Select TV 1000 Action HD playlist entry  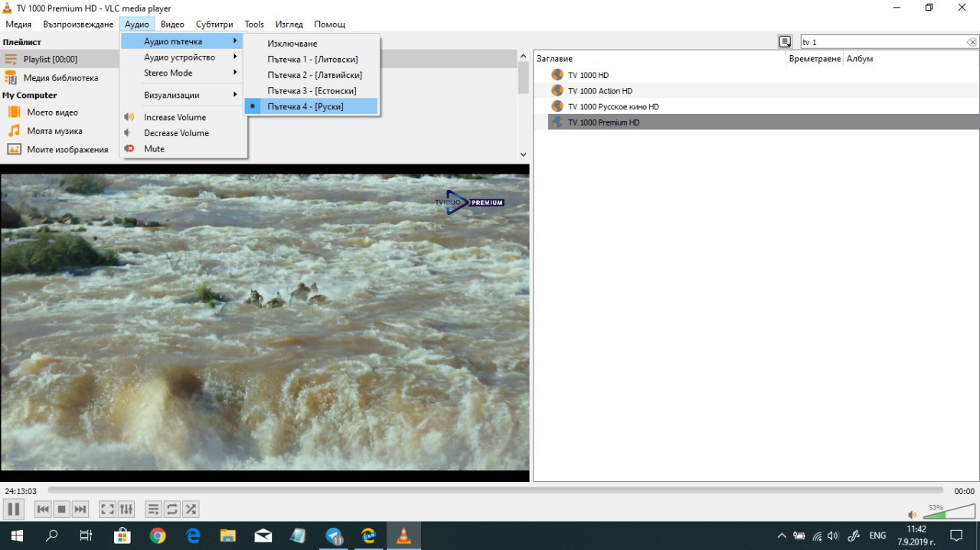[x=599, y=91]
